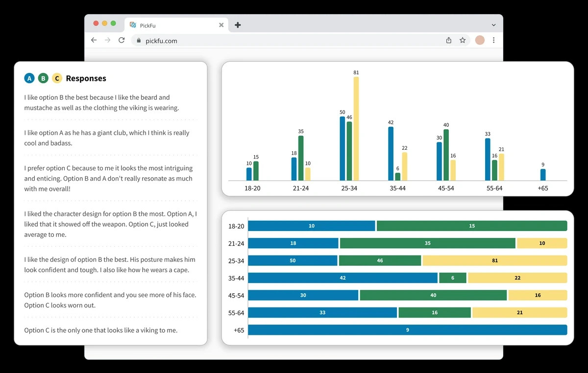This screenshot has width=588, height=373.
Task: Click the padlock site info icon
Action: click(x=139, y=41)
